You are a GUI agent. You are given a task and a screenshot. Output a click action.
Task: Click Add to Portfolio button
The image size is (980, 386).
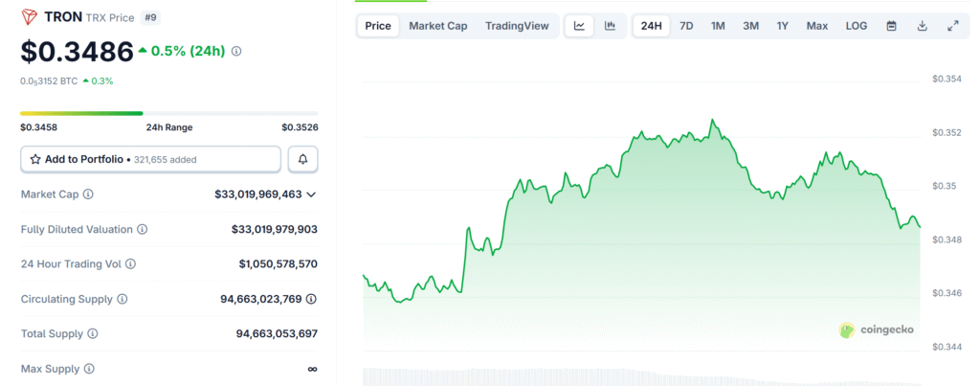(150, 159)
